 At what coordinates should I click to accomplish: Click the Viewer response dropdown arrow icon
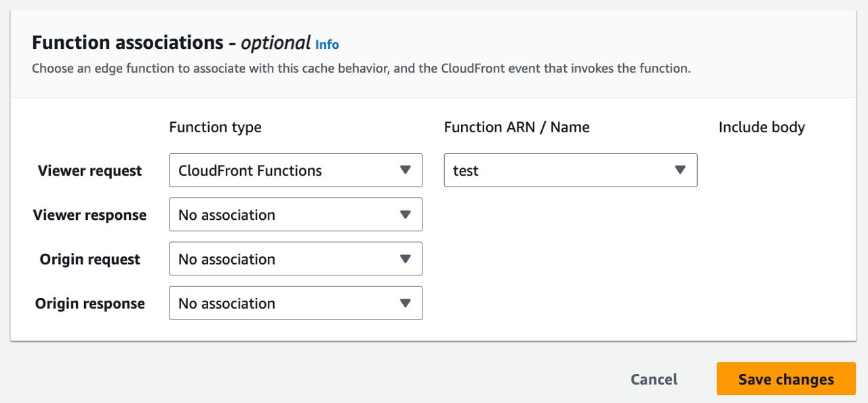point(406,214)
